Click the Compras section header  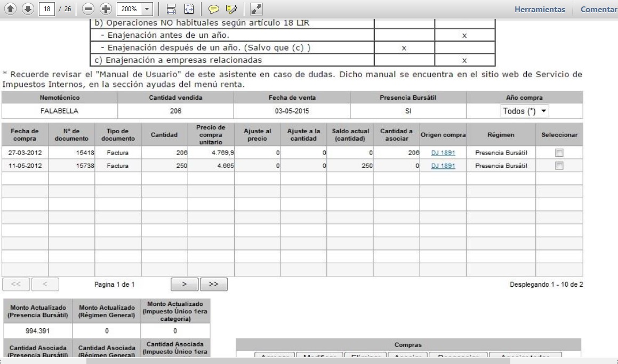click(x=408, y=344)
